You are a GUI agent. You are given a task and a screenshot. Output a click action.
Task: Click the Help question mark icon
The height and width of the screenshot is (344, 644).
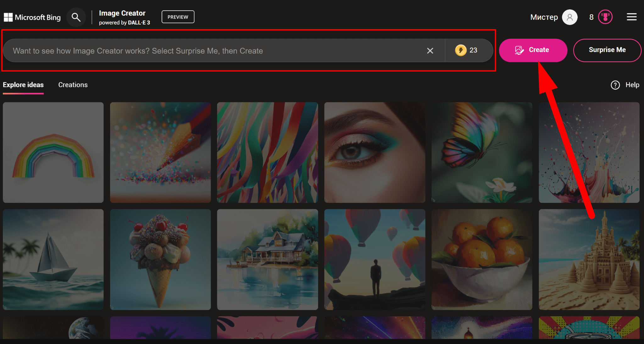point(615,85)
